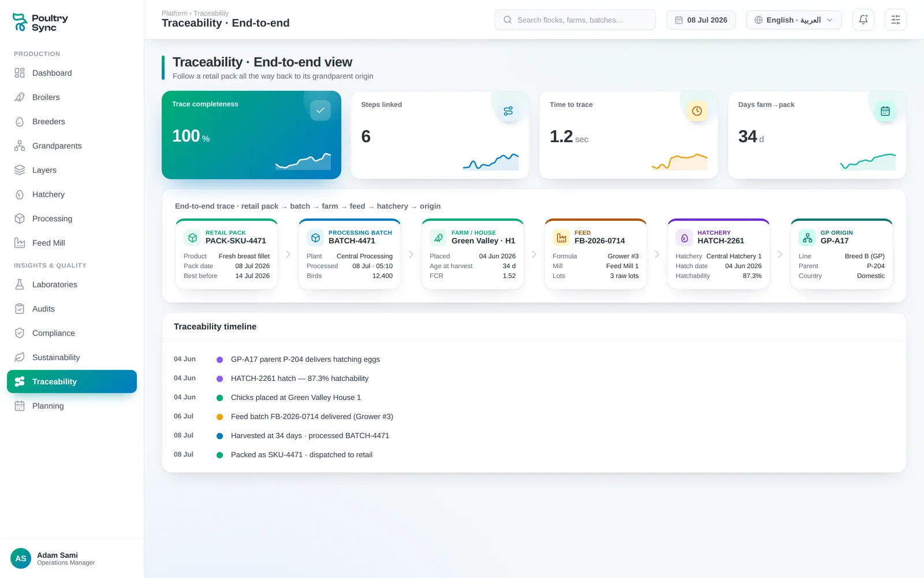Click the active Traceability sidebar icon
Image resolution: width=924 pixels, height=578 pixels.
coord(20,381)
